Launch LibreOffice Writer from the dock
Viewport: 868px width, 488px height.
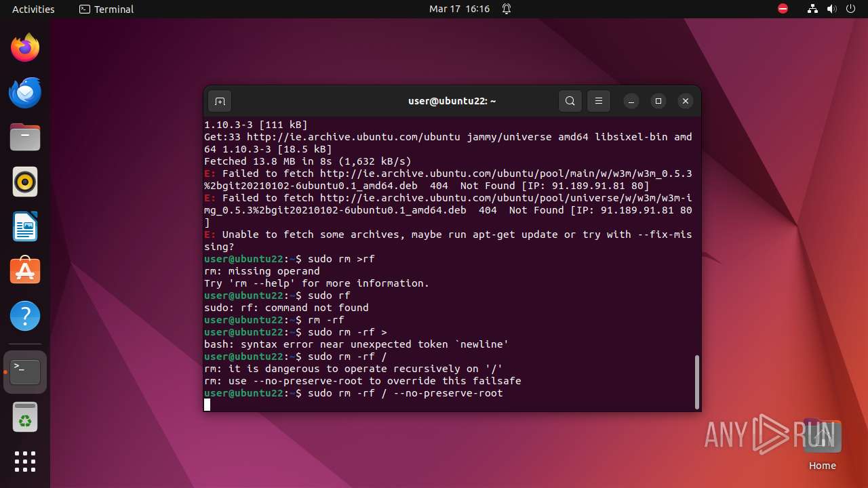tap(25, 226)
